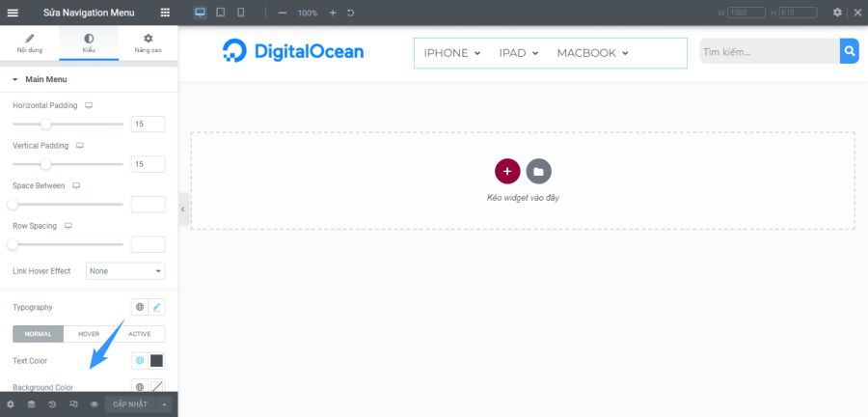Click the Tìm kiếm search field
Screen dimensions: 868x417
coord(770,51)
